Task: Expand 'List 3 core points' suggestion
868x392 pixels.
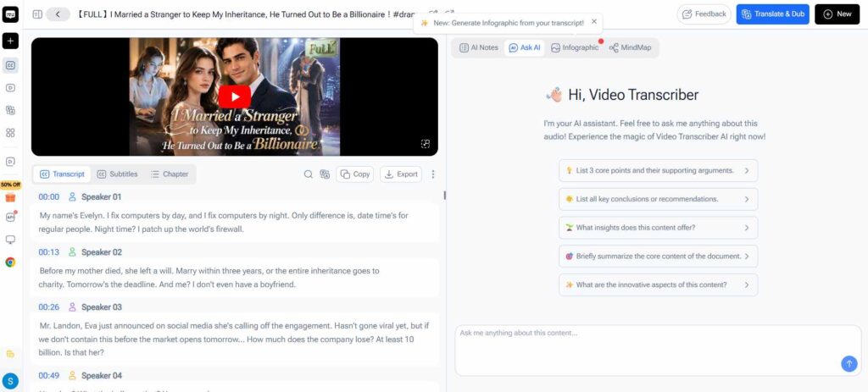Action: (658, 171)
